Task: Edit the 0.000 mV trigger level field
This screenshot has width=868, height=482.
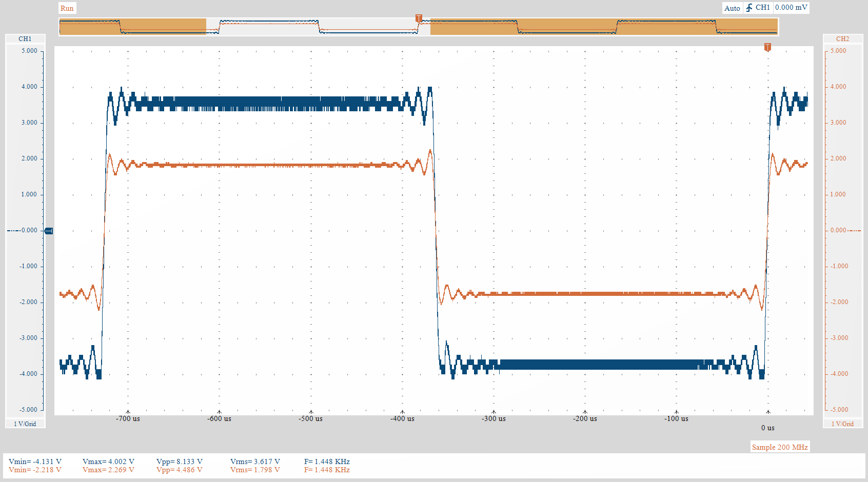Action: point(791,8)
